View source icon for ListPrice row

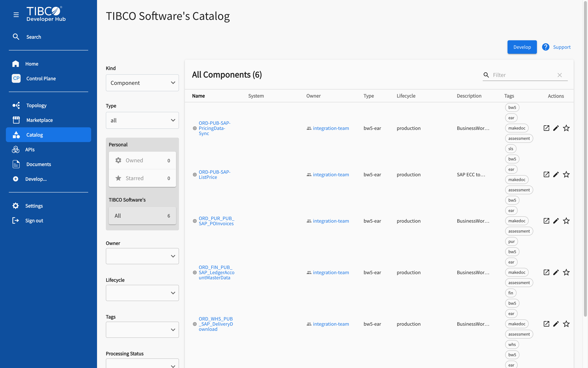click(546, 174)
